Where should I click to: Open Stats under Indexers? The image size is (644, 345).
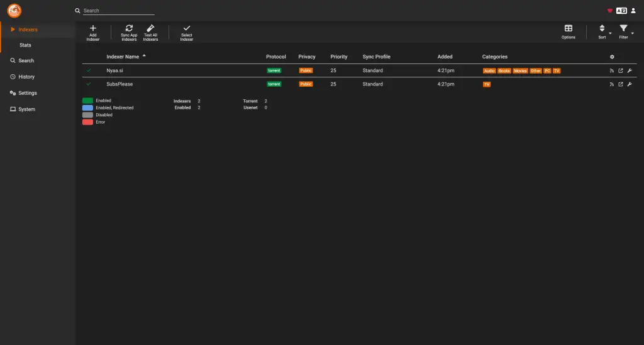pyautogui.click(x=25, y=45)
